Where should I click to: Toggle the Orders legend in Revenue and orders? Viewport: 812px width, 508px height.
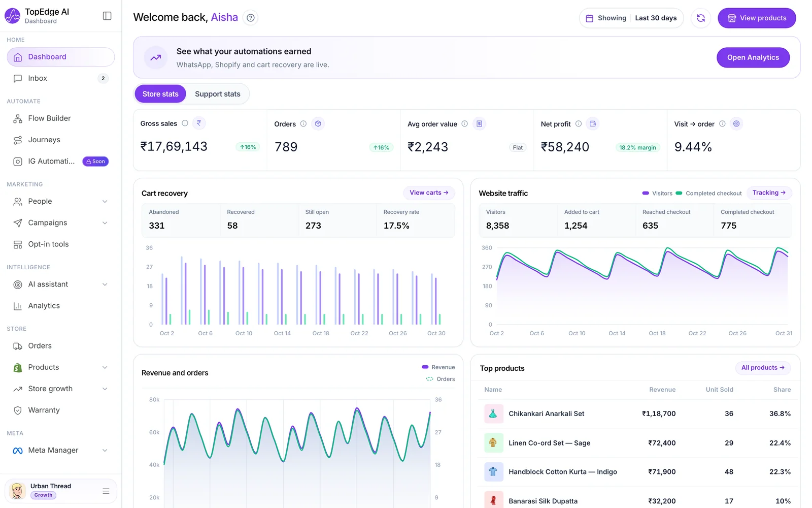click(x=441, y=379)
